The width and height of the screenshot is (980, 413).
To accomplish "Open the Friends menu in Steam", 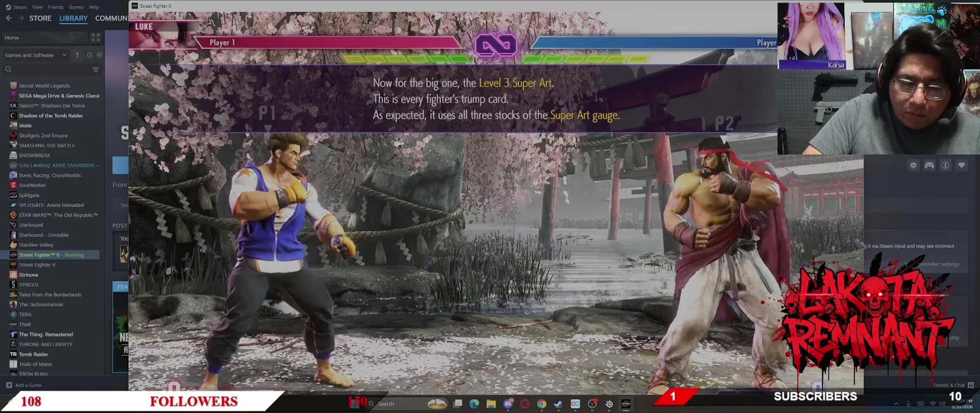I will [x=56, y=7].
